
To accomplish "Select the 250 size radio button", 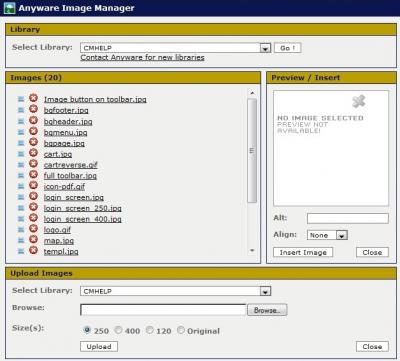I will (x=87, y=330).
